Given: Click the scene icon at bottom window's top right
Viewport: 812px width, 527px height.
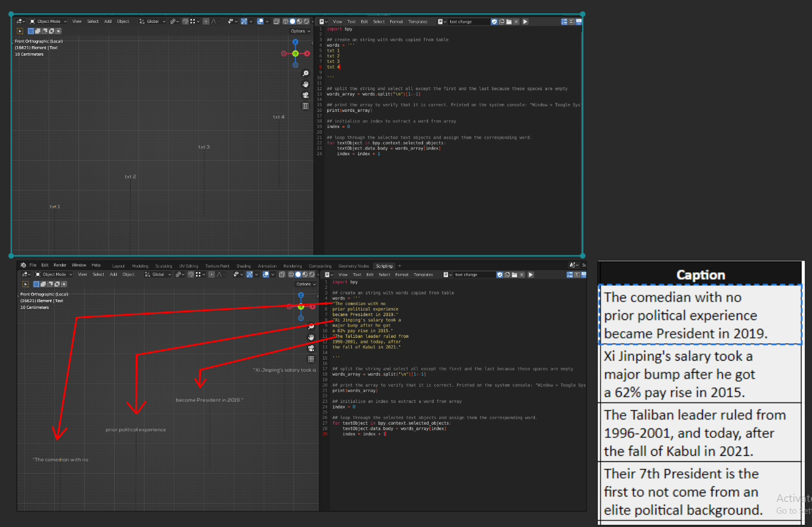Looking at the screenshot, I should point(573,265).
